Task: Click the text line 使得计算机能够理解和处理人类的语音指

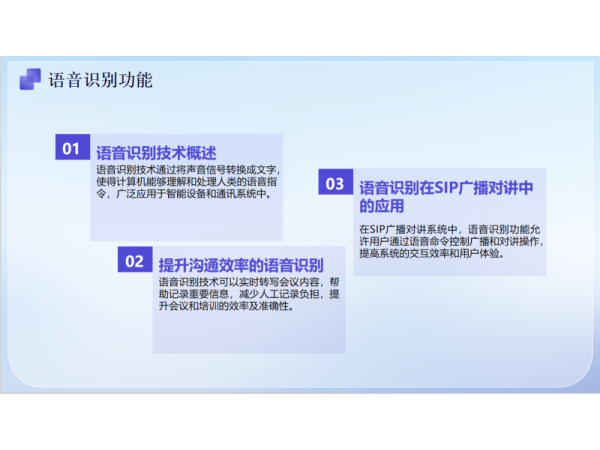Action: (x=186, y=182)
